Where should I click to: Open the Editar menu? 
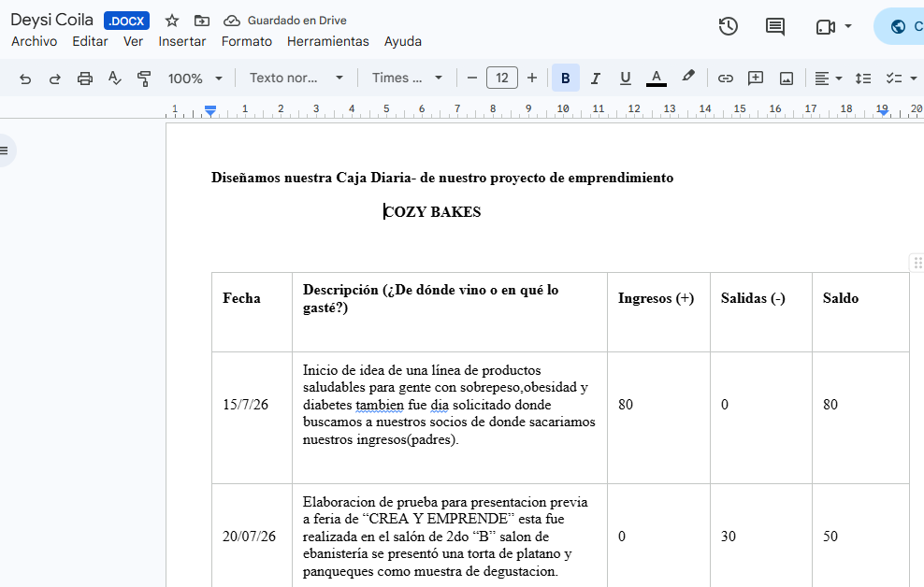point(90,41)
